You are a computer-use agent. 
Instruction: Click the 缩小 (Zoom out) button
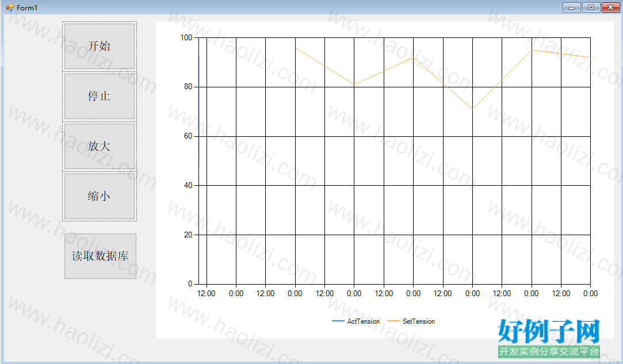coord(100,196)
